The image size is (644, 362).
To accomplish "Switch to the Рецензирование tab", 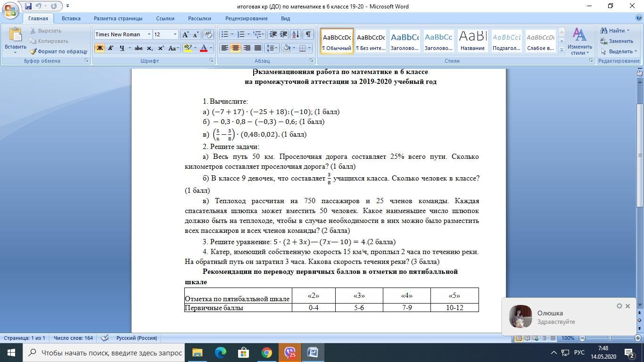I will tap(247, 18).
